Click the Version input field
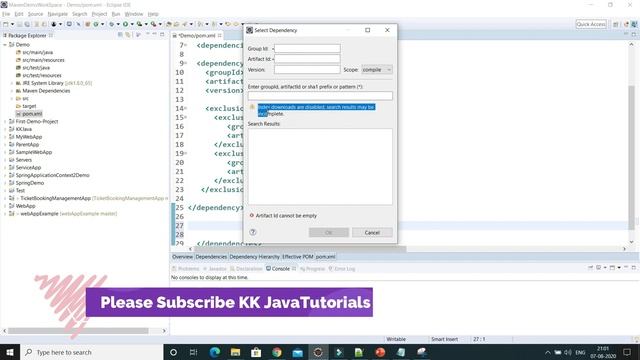This screenshot has height=360, width=640. [307, 70]
